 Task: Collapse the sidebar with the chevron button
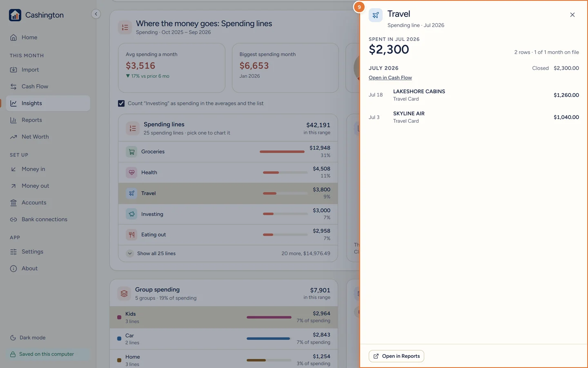pos(96,14)
